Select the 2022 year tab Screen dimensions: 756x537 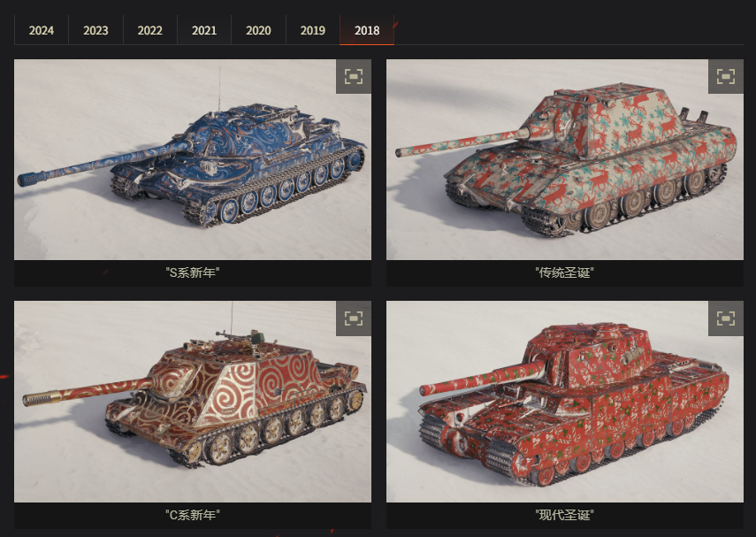[150, 30]
